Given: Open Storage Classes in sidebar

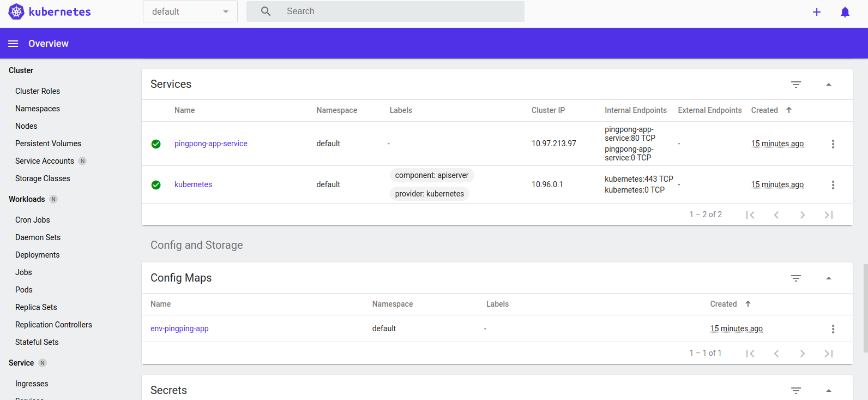Looking at the screenshot, I should [x=43, y=178].
